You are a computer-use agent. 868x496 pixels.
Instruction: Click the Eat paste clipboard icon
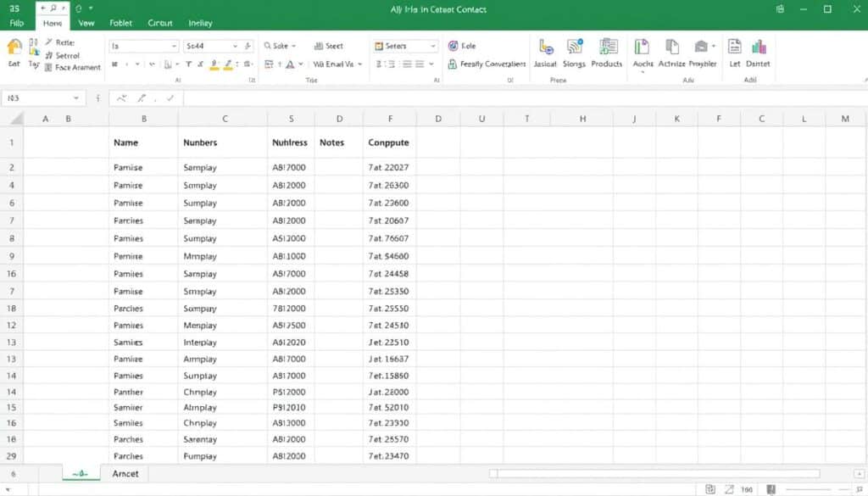(14, 47)
